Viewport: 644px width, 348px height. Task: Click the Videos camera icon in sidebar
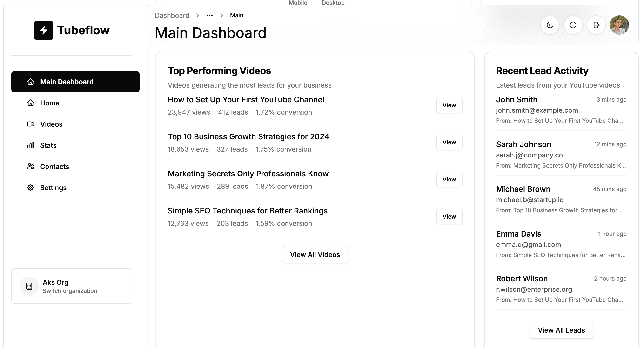point(31,124)
